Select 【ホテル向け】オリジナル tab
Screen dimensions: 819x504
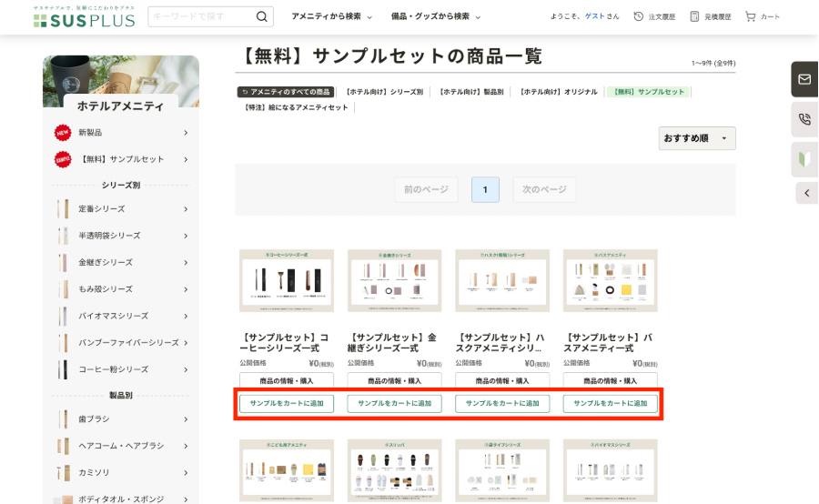click(559, 92)
